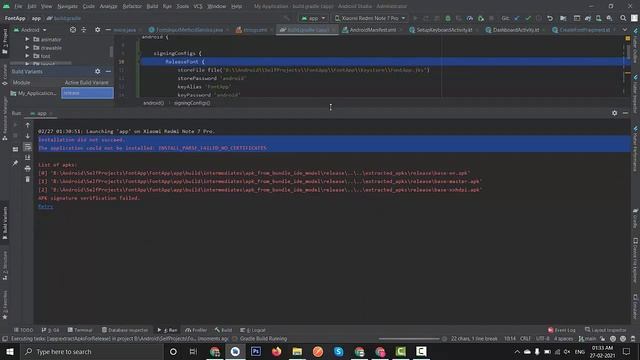Open the Logcat tool window
This screenshot has height=360, width=640.
[x=253, y=330]
